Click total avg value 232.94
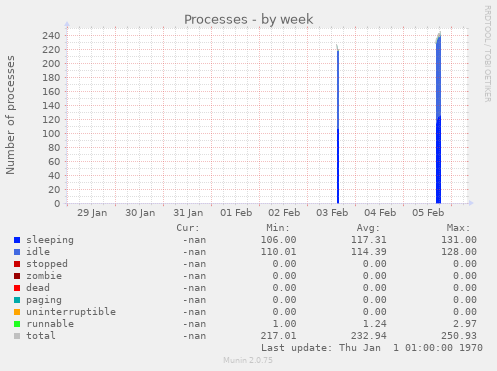Image resolution: width=497 pixels, height=371 pixels. point(369,336)
